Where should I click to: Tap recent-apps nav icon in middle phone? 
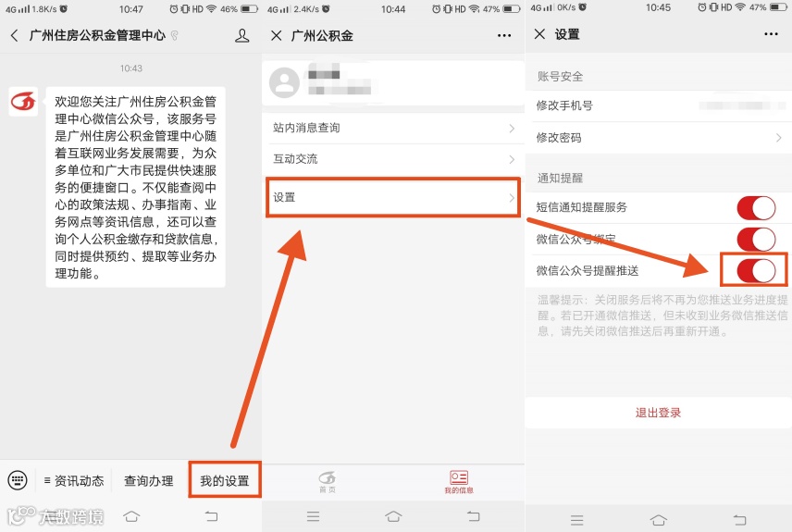pyautogui.click(x=313, y=516)
